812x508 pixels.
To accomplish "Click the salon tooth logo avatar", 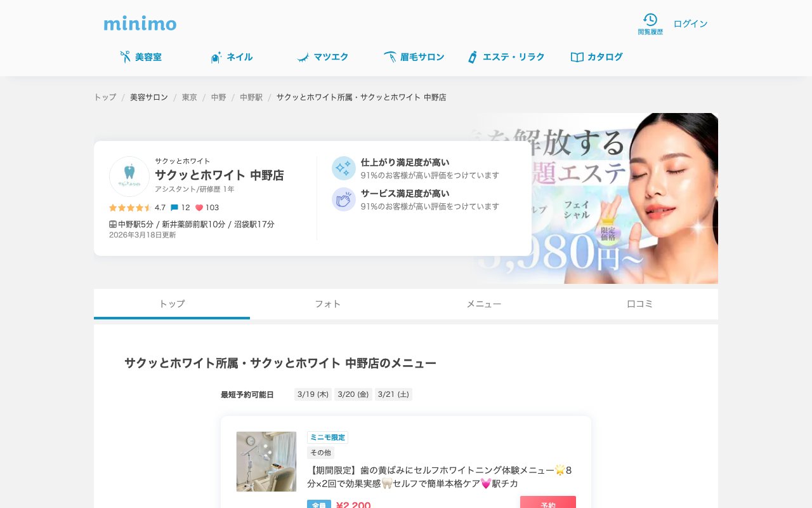I will (x=129, y=177).
